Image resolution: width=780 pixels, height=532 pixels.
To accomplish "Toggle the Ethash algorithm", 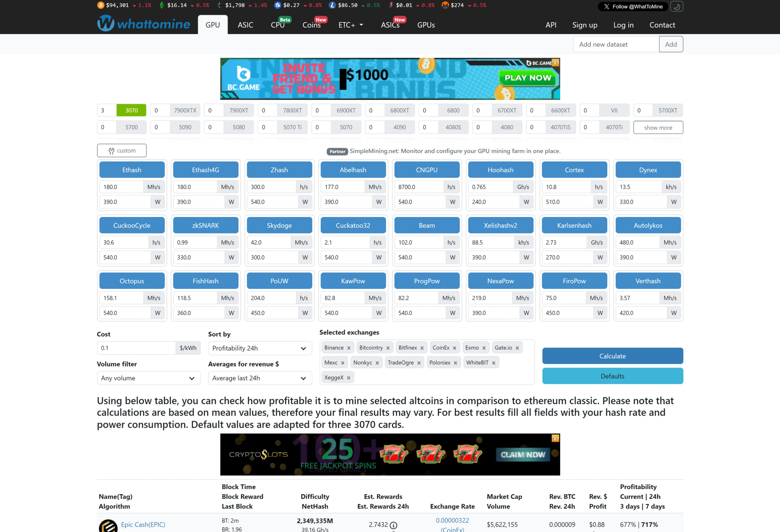I will [x=132, y=170].
